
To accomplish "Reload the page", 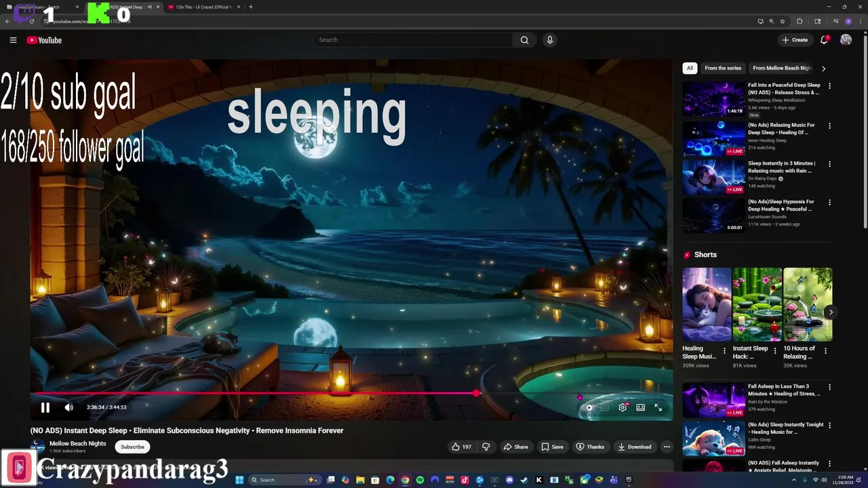I will pyautogui.click(x=31, y=21).
